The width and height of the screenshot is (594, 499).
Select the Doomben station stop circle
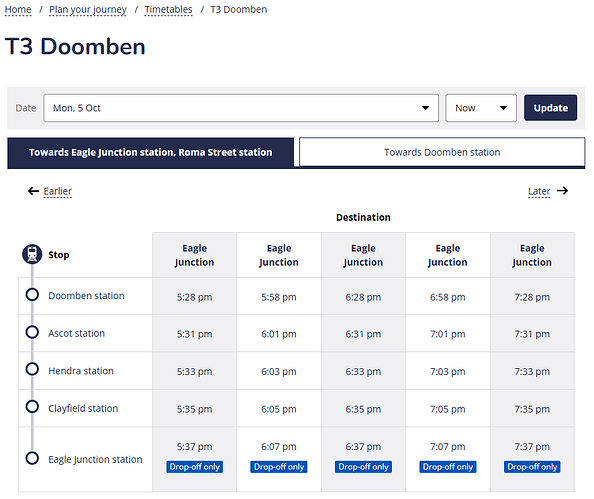pyautogui.click(x=32, y=294)
